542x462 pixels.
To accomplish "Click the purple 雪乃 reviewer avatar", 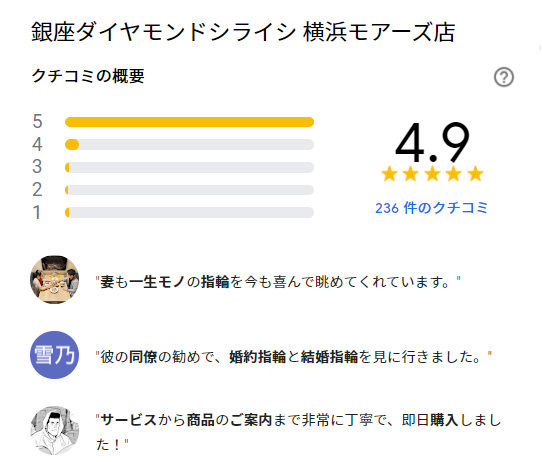I will pyautogui.click(x=55, y=355).
